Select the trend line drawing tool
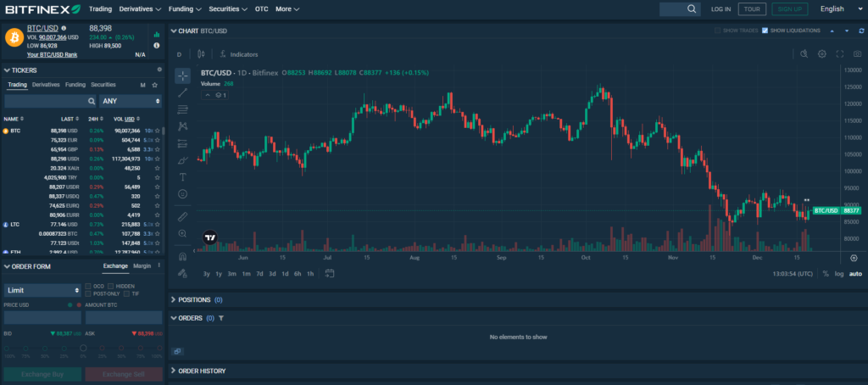This screenshot has width=868, height=385. tap(183, 93)
